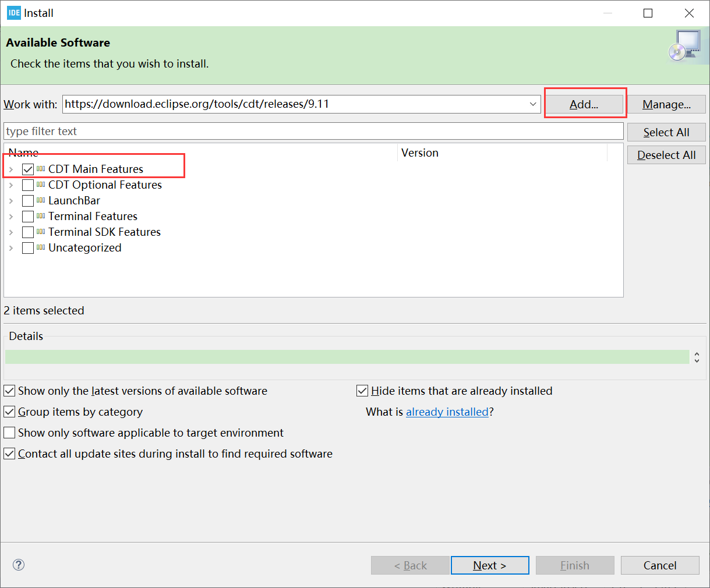Check the LaunchBar checkbox
710x588 pixels.
(28, 201)
